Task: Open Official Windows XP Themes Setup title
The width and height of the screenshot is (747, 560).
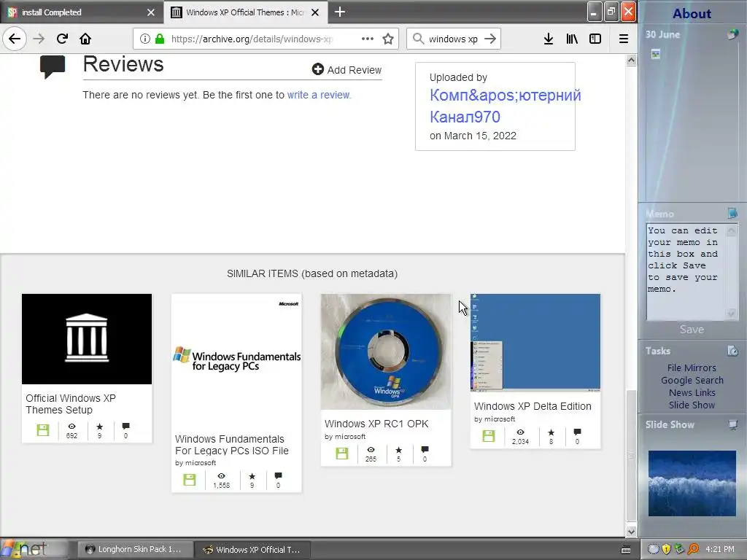Action: pos(71,404)
